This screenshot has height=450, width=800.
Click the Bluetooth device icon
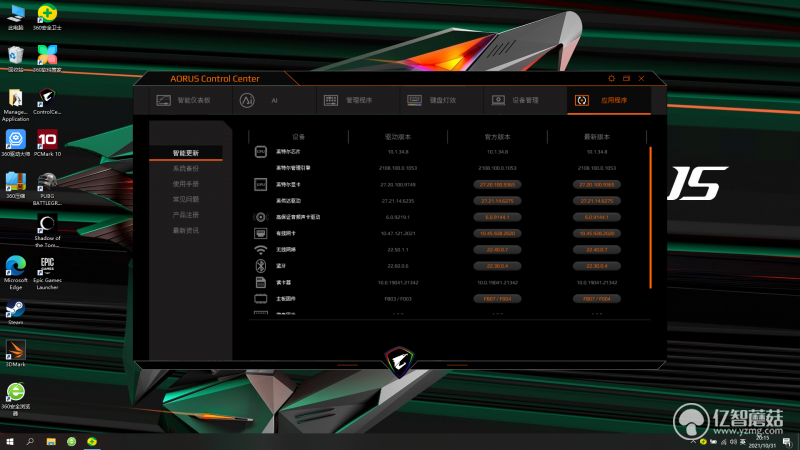tap(261, 266)
